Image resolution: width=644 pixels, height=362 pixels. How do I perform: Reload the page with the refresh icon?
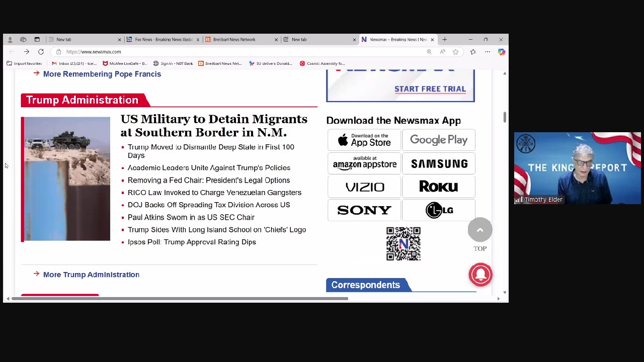pos(41,52)
